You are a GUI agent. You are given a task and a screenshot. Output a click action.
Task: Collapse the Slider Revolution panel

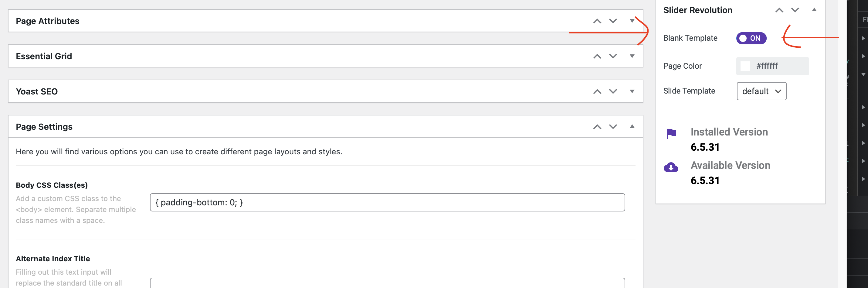coord(814,10)
